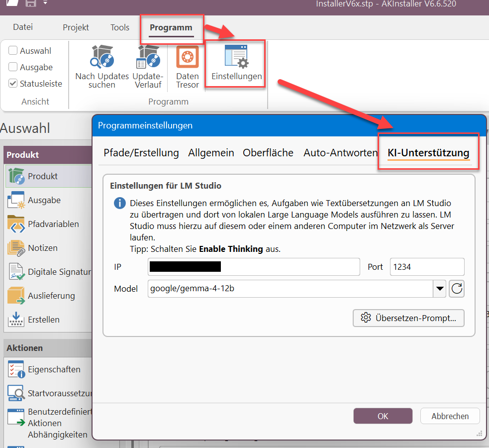Click the Nach Updates suchen icon
489x448 pixels.
102,56
